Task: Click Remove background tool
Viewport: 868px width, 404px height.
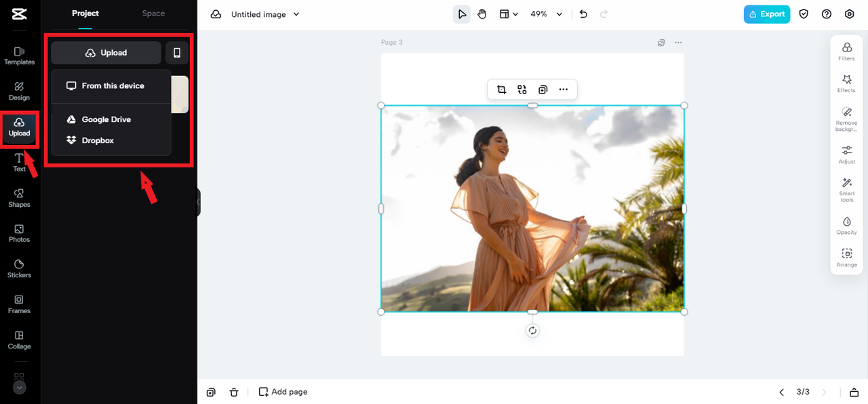Action: click(x=846, y=116)
